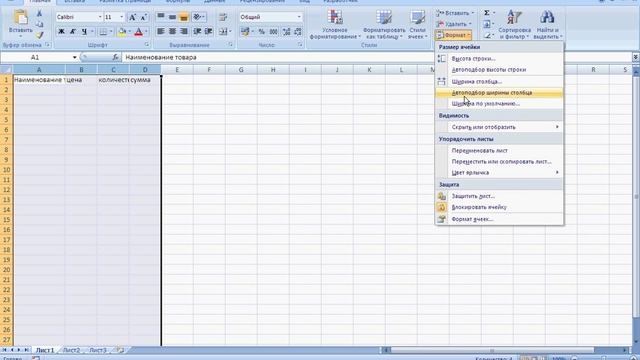Click the Формат button in ribbon
The height and width of the screenshot is (360, 640).
click(x=453, y=35)
